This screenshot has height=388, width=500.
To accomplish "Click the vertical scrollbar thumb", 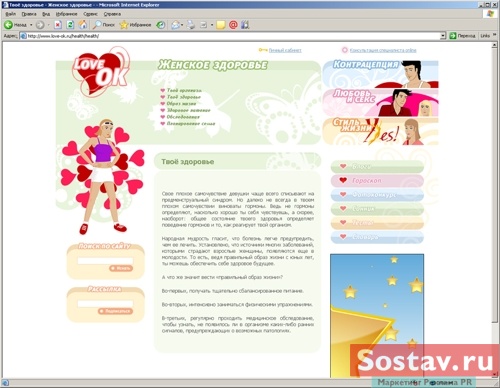I will (x=495, y=185).
